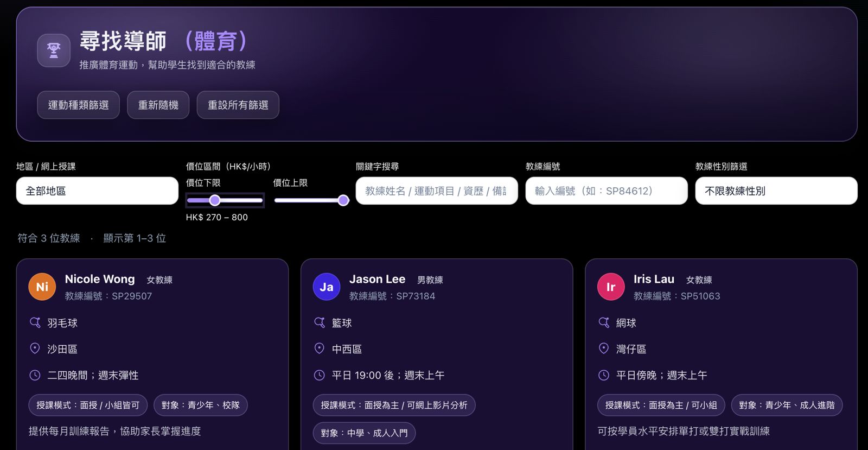Focus the 教練編號 coach number input

607,191
